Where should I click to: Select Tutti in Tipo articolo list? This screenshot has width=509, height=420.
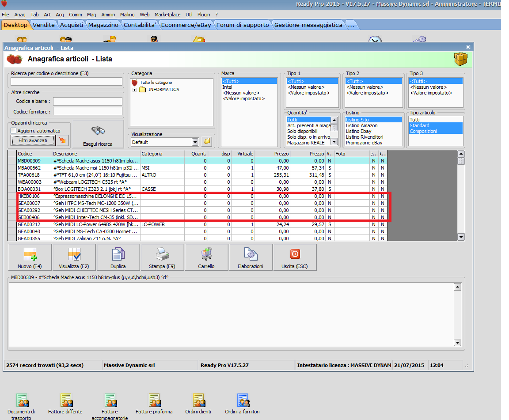[436, 120]
